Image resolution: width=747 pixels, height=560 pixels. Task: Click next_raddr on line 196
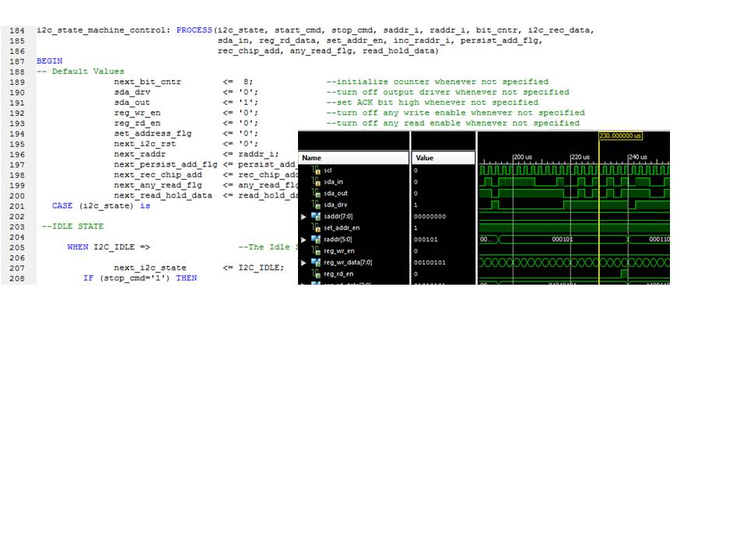coord(139,154)
